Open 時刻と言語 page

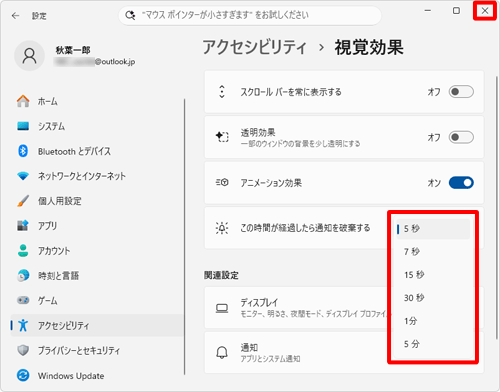97,275
